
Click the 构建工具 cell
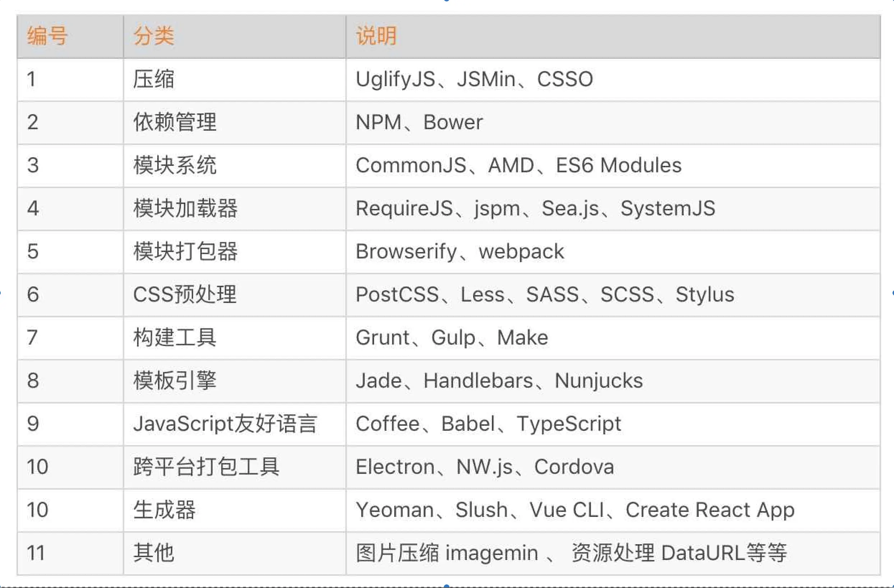click(x=235, y=338)
